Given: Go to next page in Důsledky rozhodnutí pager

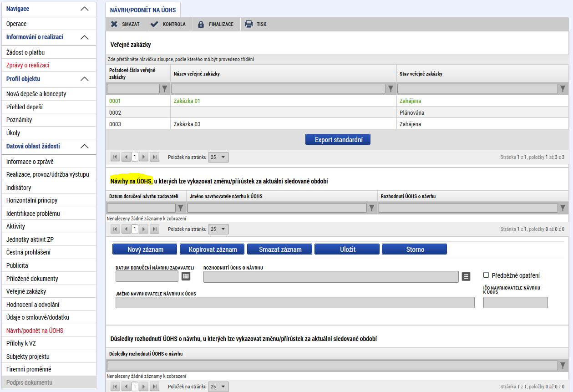Looking at the screenshot, I should tap(143, 387).
